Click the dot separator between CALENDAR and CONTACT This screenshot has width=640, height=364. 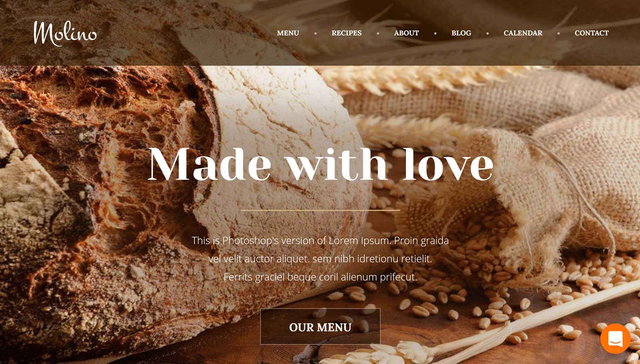coord(558,34)
